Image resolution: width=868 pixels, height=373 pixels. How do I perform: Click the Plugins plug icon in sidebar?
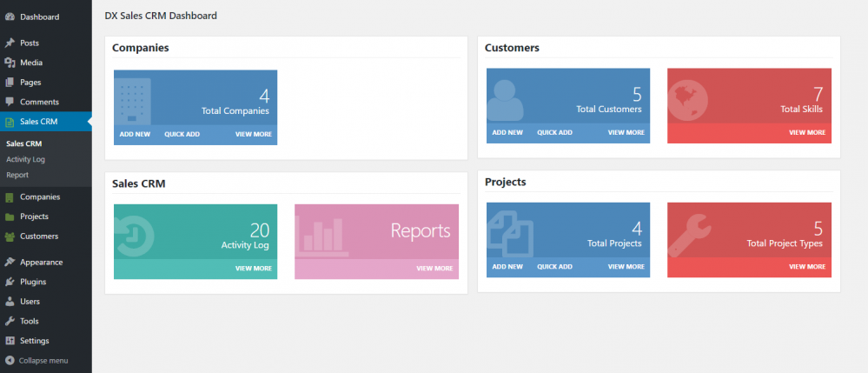point(10,282)
